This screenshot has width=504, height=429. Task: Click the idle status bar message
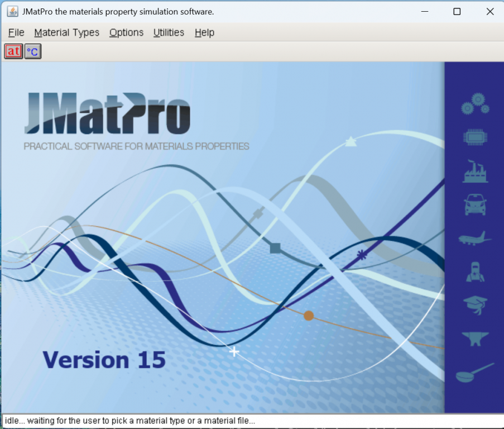pos(129,421)
